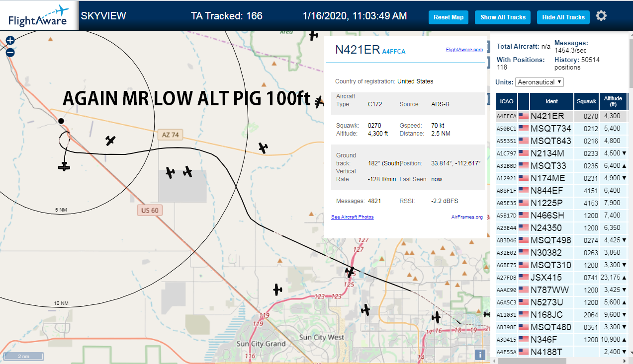Click the 2 nm map scale indicator
Screen dimensions: 633x364
pyautogui.click(x=23, y=356)
